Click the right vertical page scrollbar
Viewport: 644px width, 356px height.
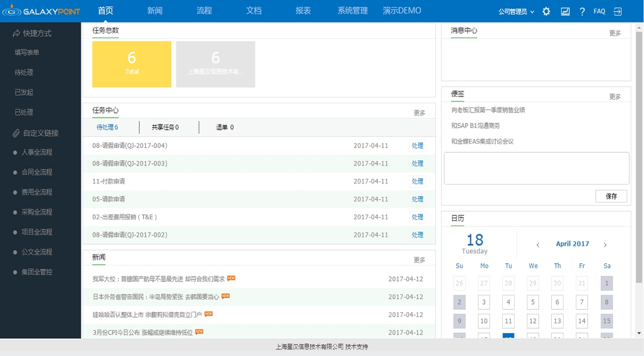[639, 158]
